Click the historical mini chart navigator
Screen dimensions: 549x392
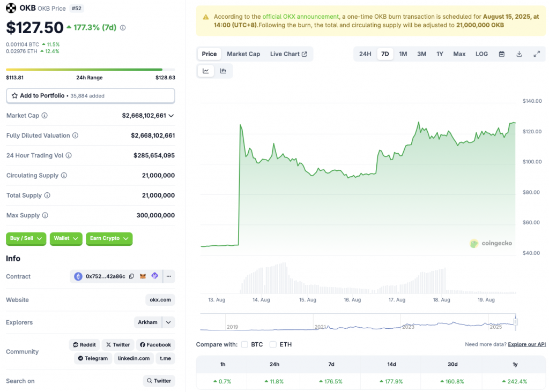point(358,322)
